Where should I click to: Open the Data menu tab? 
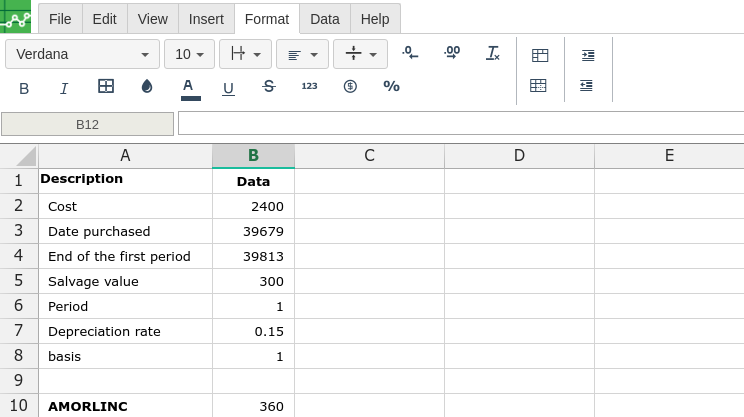point(325,19)
